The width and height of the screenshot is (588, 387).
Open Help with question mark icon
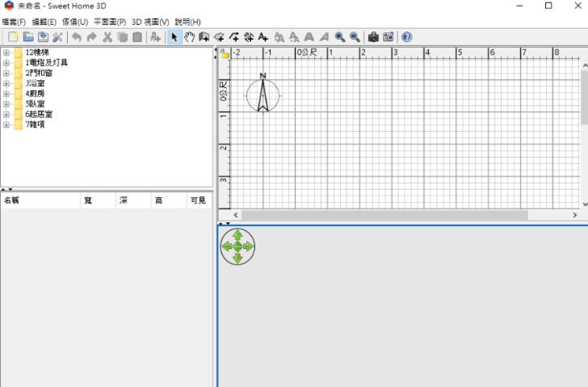407,36
